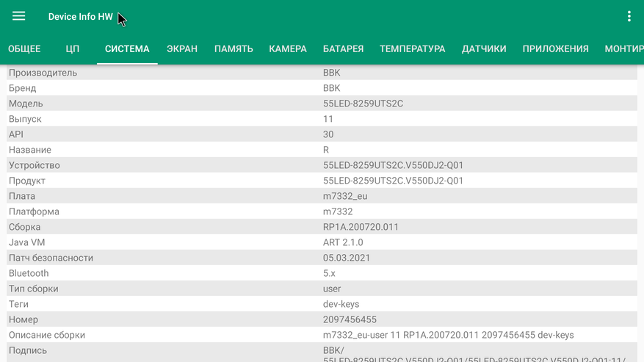Select the Производитель label
Viewport: 644px width, 362px height.
(x=43, y=73)
